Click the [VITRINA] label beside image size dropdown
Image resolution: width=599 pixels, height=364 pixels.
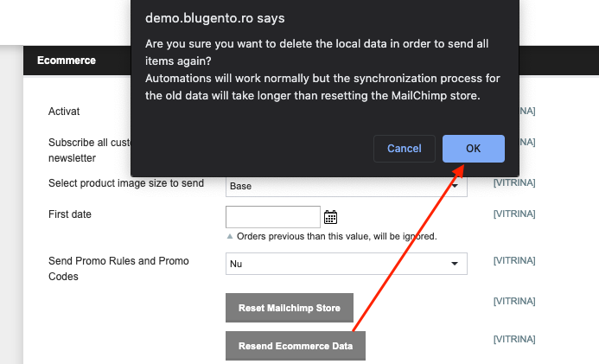click(x=514, y=183)
